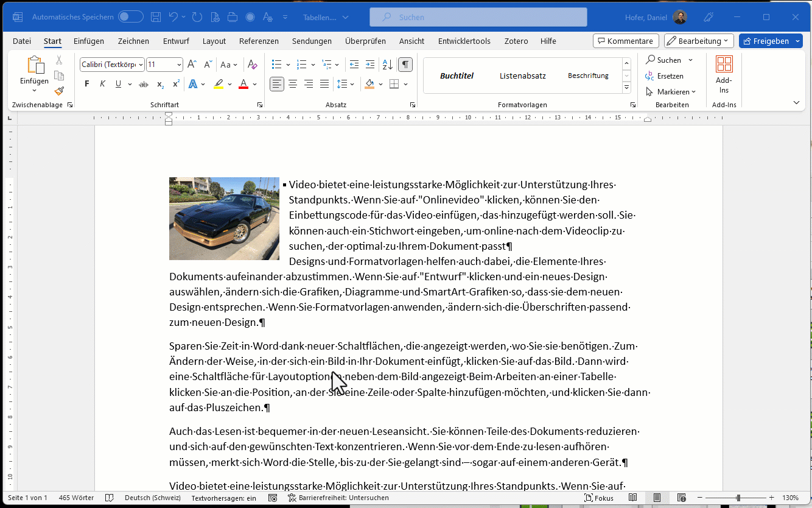Increase the paragraph indent
The image size is (812, 508).
(370, 65)
